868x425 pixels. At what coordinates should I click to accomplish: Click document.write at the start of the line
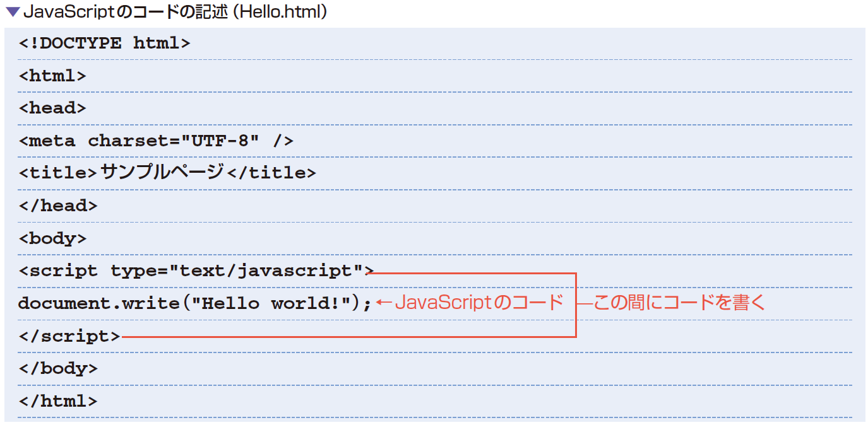pyautogui.click(x=98, y=303)
